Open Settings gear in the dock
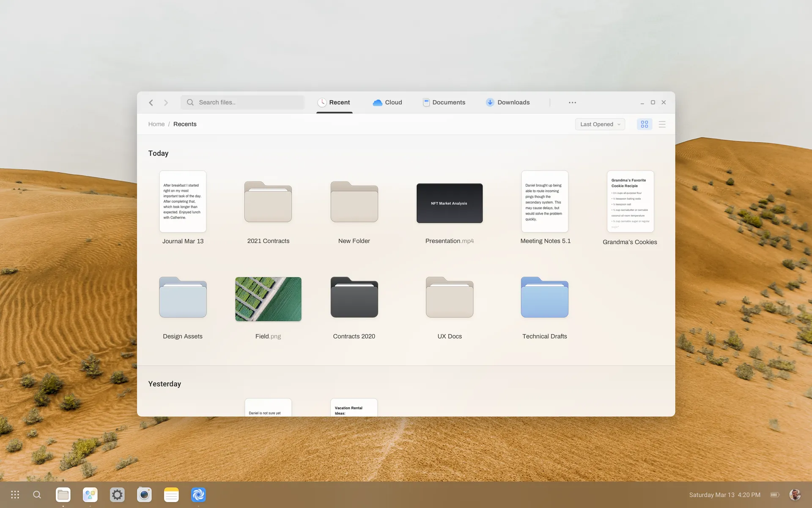Image resolution: width=812 pixels, height=508 pixels. (x=117, y=494)
